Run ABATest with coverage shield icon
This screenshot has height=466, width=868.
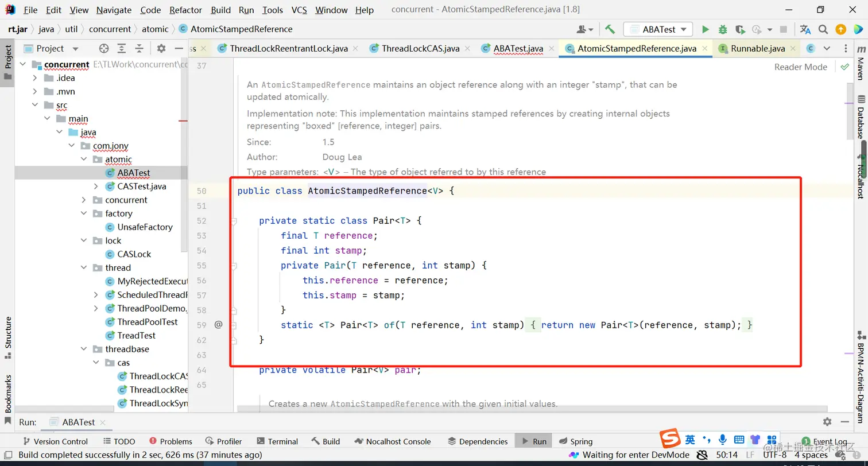click(x=740, y=29)
